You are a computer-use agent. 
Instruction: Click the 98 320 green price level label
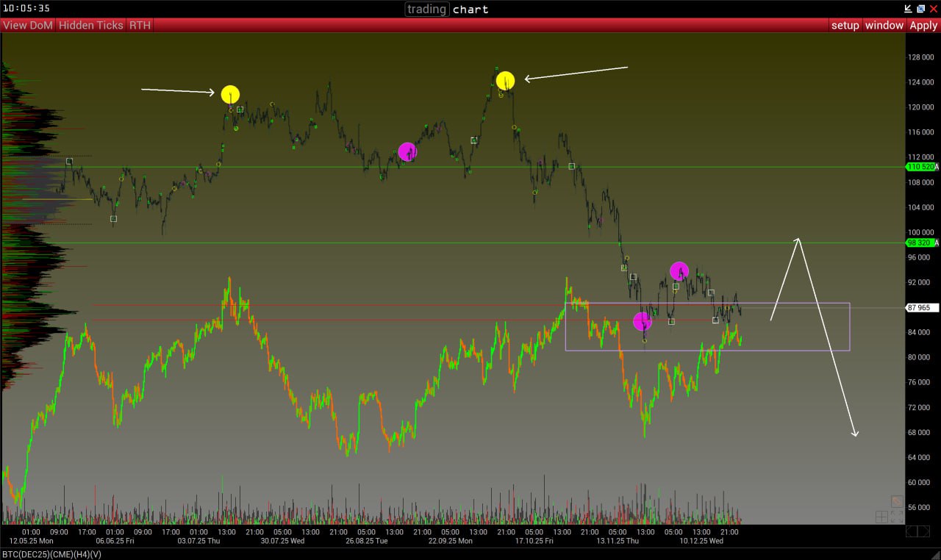point(920,243)
